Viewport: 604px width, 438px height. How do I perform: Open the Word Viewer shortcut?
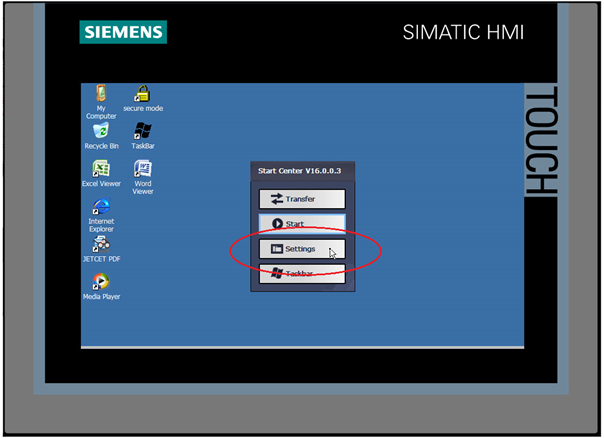pyautogui.click(x=143, y=178)
